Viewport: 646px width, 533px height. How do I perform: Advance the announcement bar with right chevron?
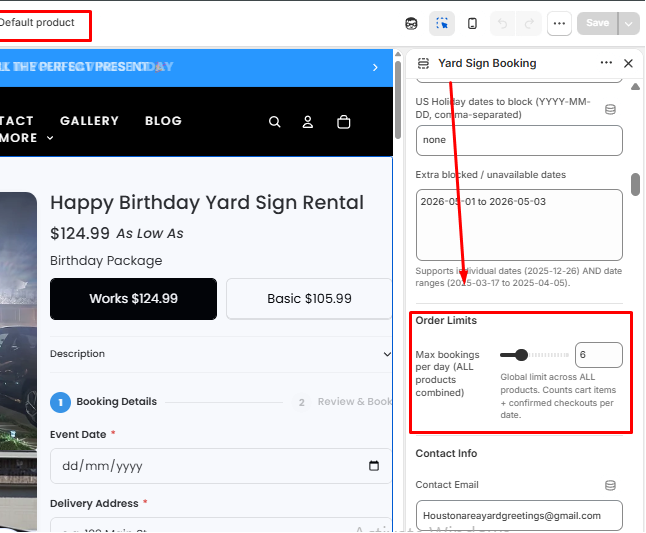[375, 67]
